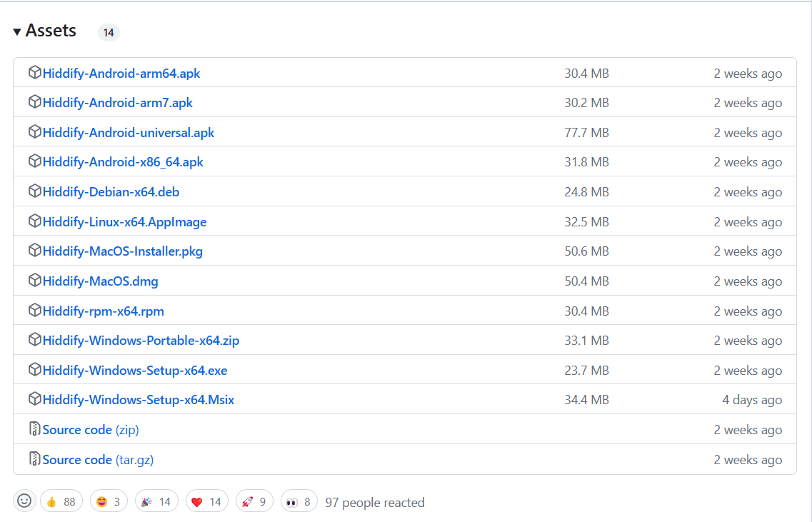Click the archive icon beside Source code (tar.gz)
This screenshot has height=522, width=812.
click(x=34, y=459)
